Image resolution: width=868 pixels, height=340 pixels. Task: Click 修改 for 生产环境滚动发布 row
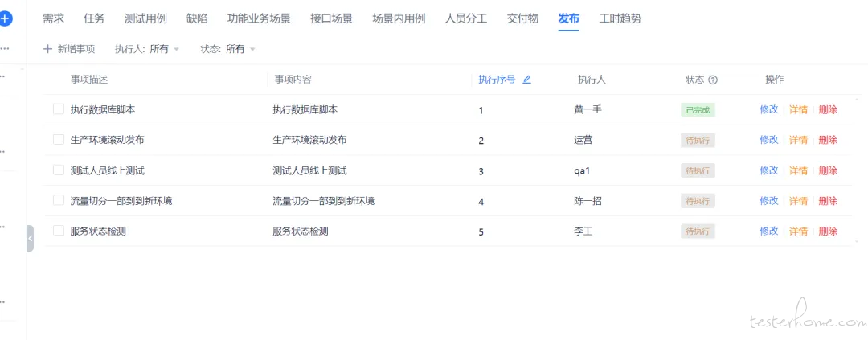pyautogui.click(x=769, y=140)
